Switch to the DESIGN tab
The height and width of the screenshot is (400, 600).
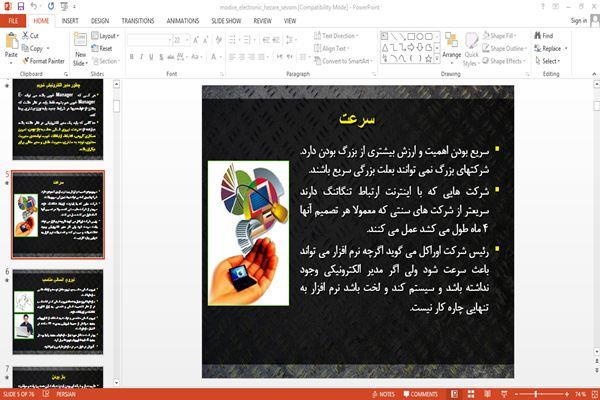[x=100, y=21]
